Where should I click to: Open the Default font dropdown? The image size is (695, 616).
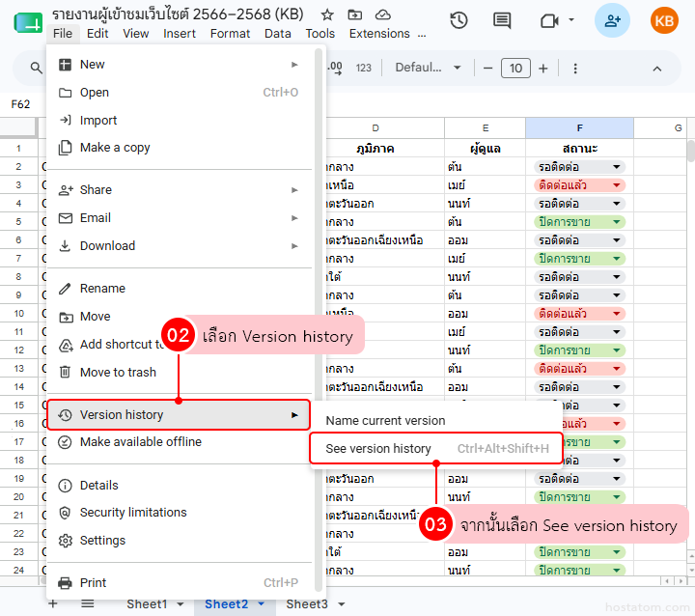tap(428, 68)
